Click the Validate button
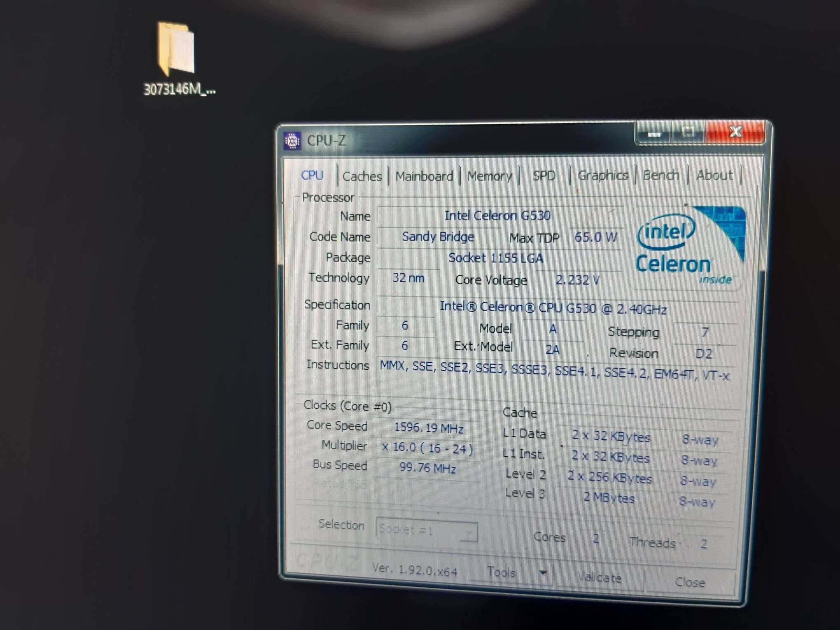Viewport: 840px width, 630px height. coord(600,577)
